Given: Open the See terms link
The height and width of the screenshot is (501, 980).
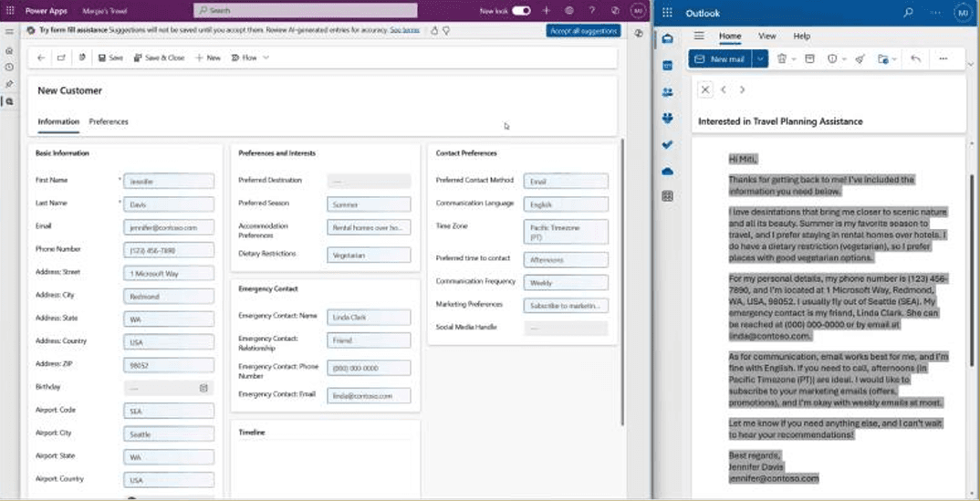Looking at the screenshot, I should pyautogui.click(x=404, y=30).
